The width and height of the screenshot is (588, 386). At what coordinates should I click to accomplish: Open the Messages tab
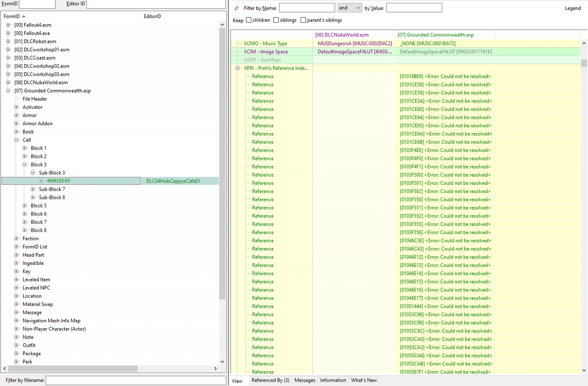tap(305, 380)
